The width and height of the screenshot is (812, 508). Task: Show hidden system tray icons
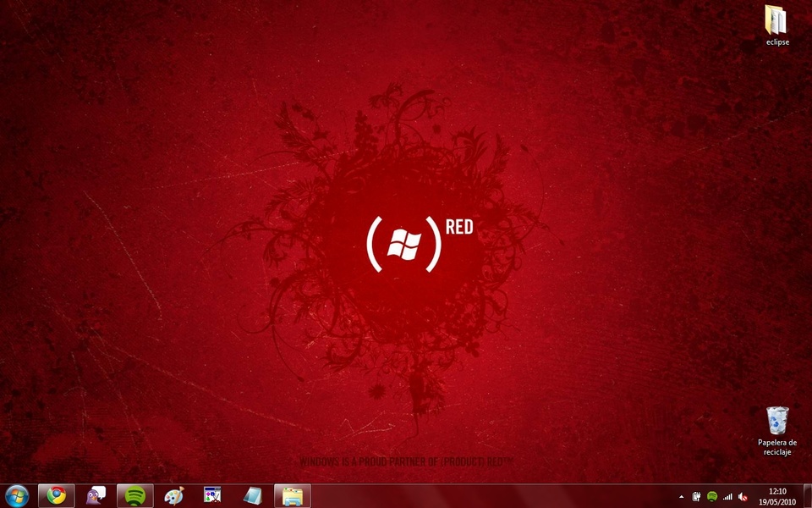click(x=681, y=497)
